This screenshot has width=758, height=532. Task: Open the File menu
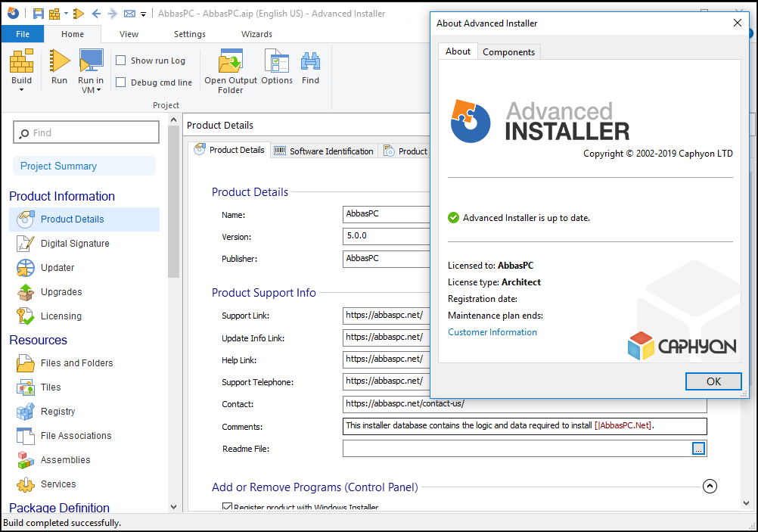pyautogui.click(x=23, y=34)
